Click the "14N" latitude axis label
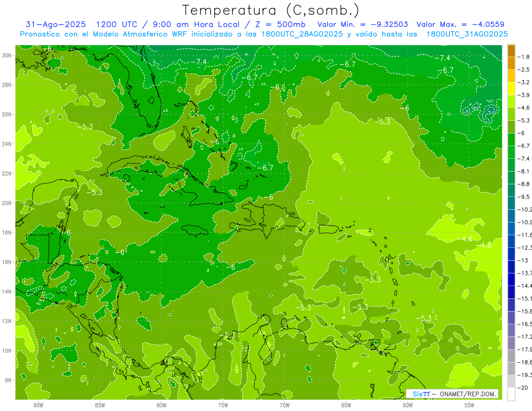 click(8, 291)
